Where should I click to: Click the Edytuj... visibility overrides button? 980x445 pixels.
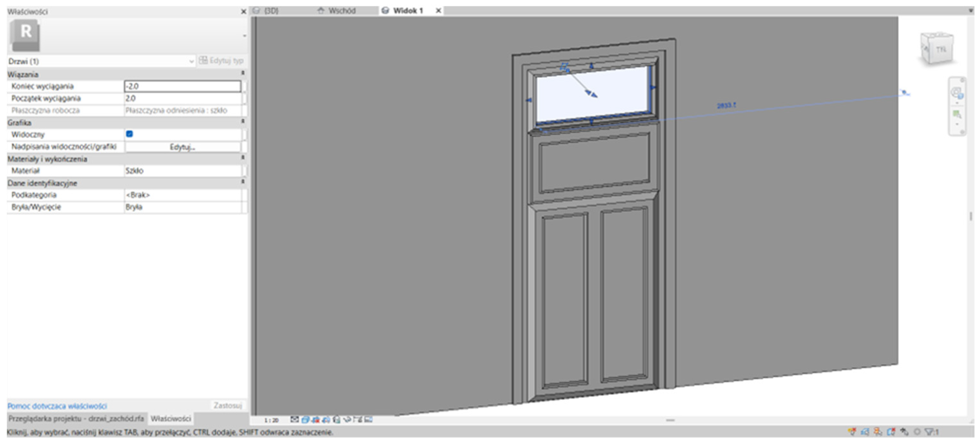point(183,147)
